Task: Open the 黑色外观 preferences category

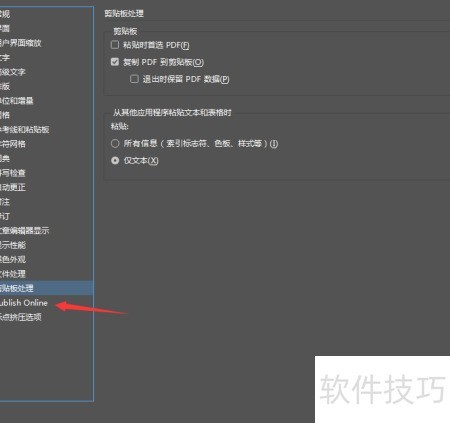Action: tap(46, 259)
